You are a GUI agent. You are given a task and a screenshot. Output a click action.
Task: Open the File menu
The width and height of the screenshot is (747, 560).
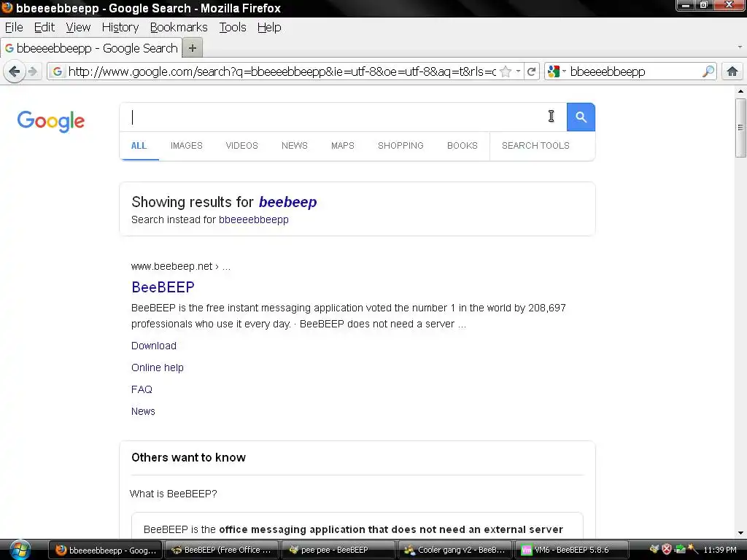[14, 27]
